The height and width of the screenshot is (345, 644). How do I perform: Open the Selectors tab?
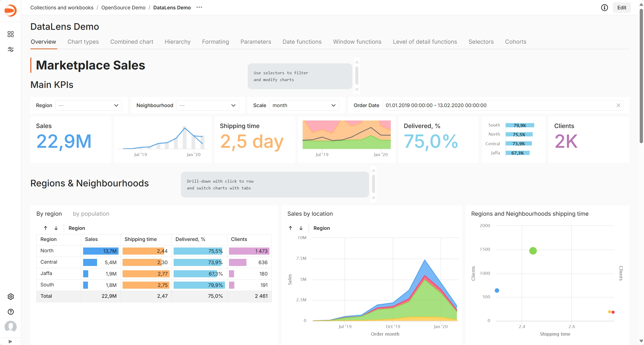(x=481, y=42)
